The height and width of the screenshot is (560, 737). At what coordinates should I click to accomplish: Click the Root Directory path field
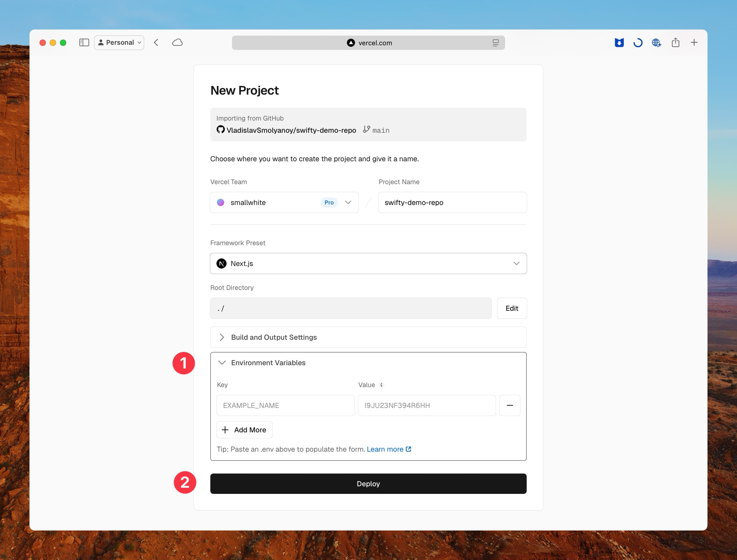coord(351,308)
